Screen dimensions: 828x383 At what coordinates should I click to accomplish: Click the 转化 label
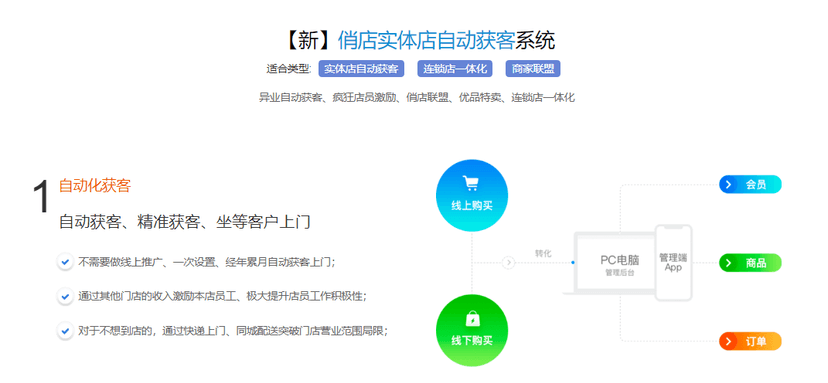coord(543,254)
